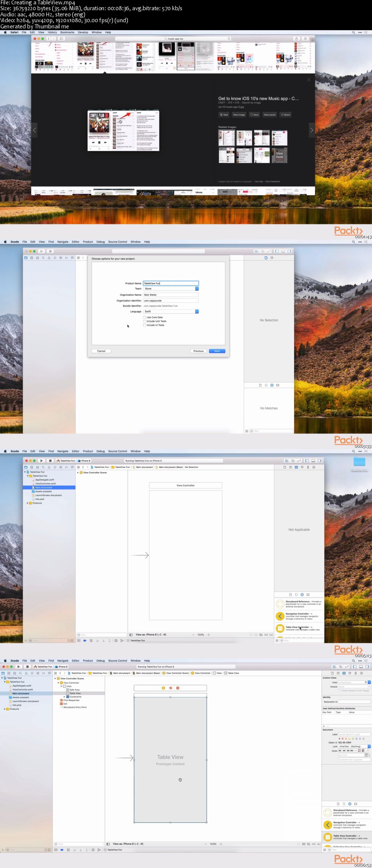Go to the next image with the right arrow in Safari
Viewport: 372px width, 868px height.
(x=311, y=130)
